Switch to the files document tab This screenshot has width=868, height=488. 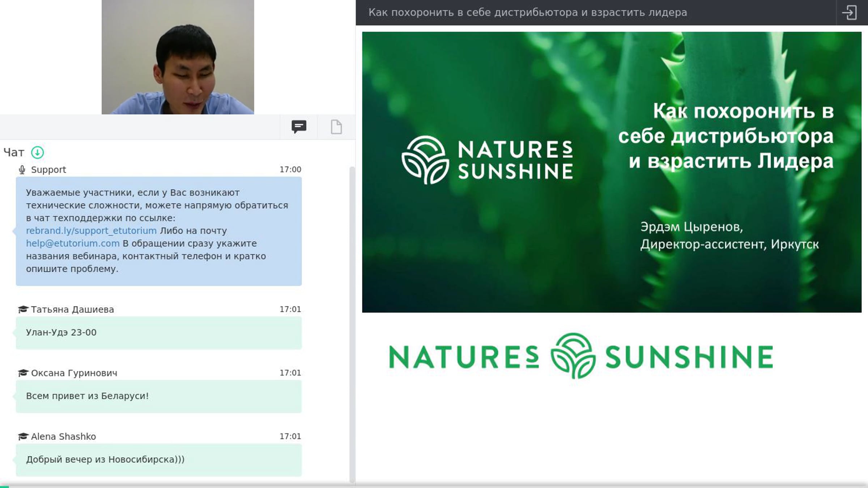(x=336, y=127)
